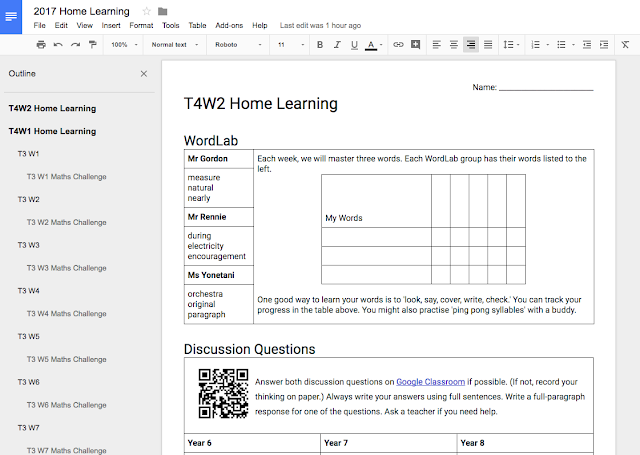Viewport: 640px width, 455px height.
Task: Undo the last action
Action: click(x=58, y=44)
